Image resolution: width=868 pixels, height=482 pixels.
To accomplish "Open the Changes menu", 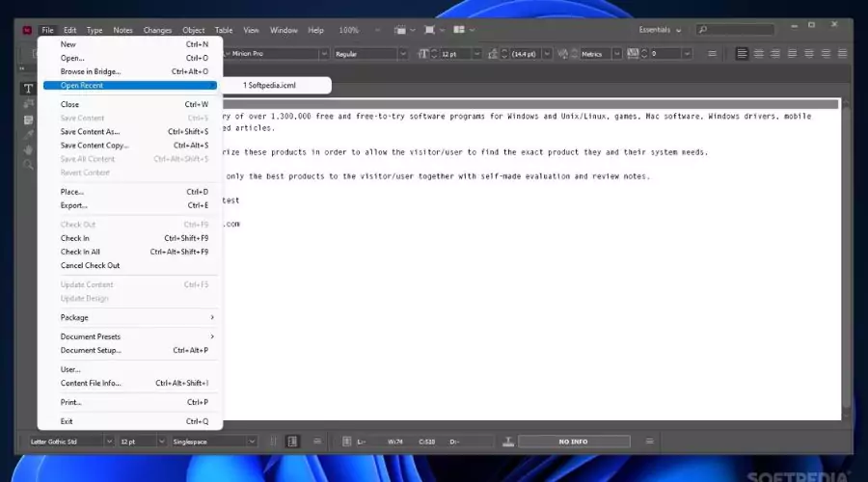I will pos(157,30).
